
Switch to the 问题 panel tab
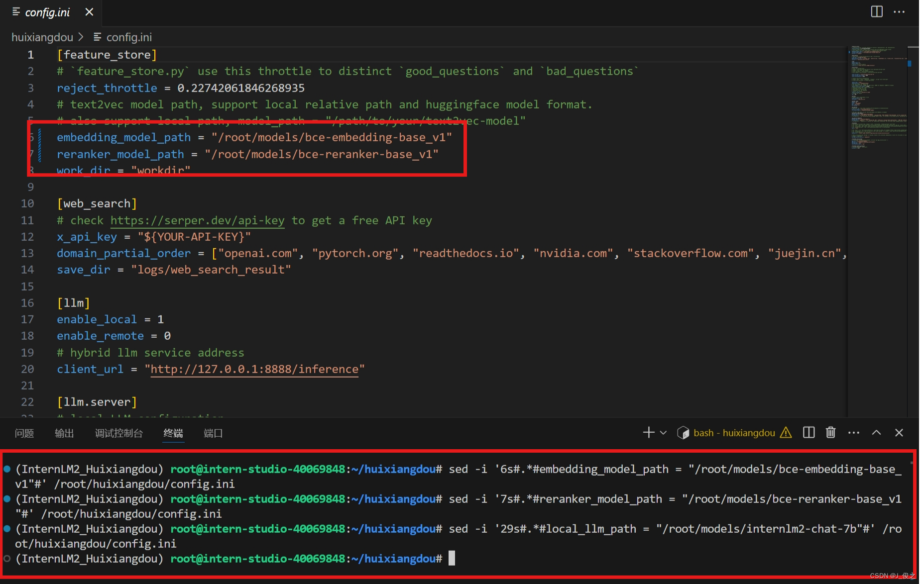tap(24, 433)
